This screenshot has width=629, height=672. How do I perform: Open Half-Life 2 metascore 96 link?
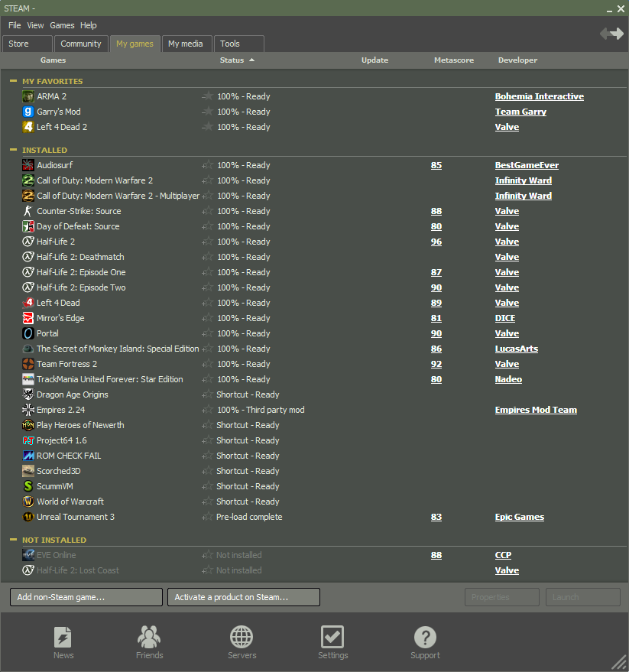pos(436,242)
